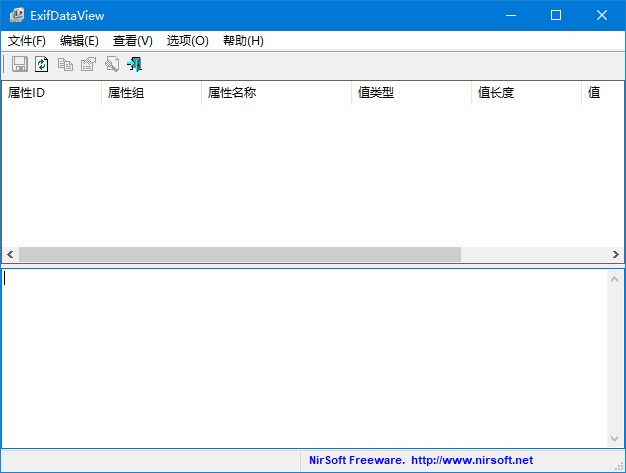Click the Find toolbar icon
This screenshot has width=626, height=473.
(x=112, y=65)
